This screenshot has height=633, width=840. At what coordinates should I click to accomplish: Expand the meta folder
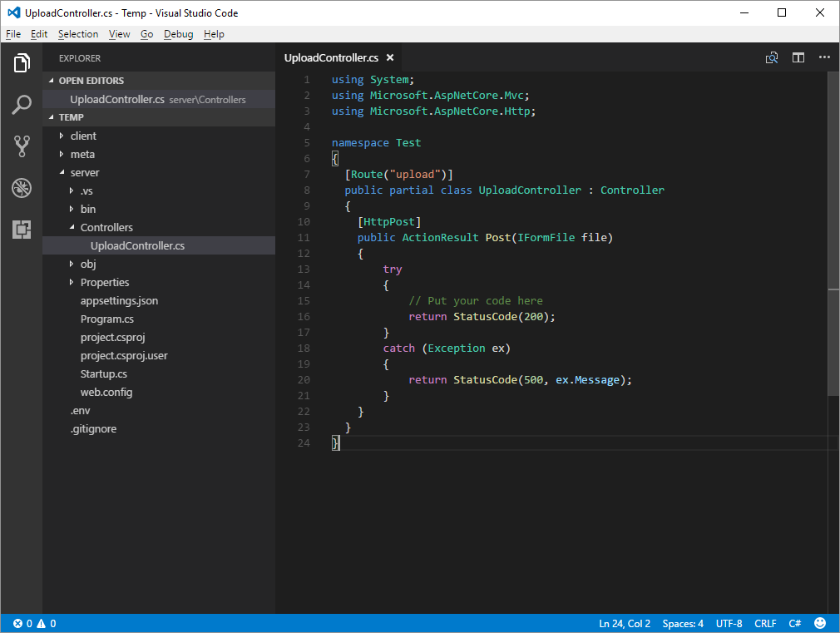pyautogui.click(x=62, y=154)
